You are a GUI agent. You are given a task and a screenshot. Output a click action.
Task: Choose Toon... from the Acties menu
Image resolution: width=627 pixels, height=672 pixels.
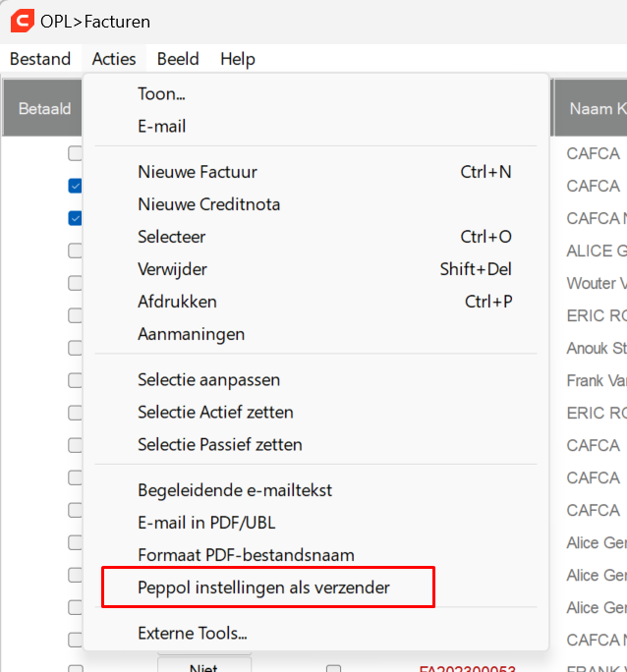(315, 94)
